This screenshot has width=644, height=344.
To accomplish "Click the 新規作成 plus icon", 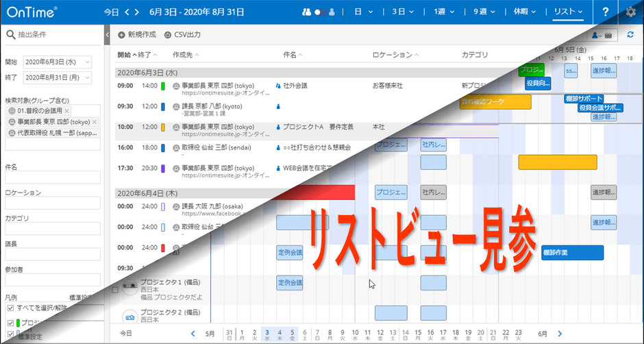I will tap(121, 34).
